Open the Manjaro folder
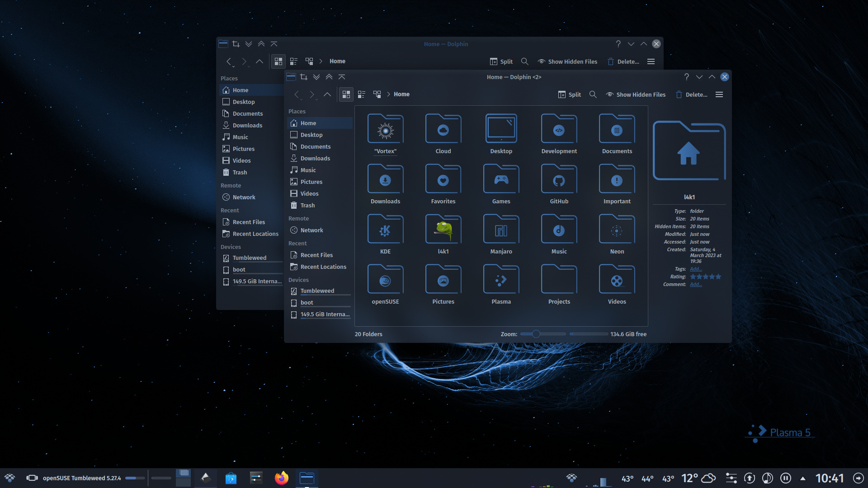The height and width of the screenshot is (488, 868). coord(501,235)
